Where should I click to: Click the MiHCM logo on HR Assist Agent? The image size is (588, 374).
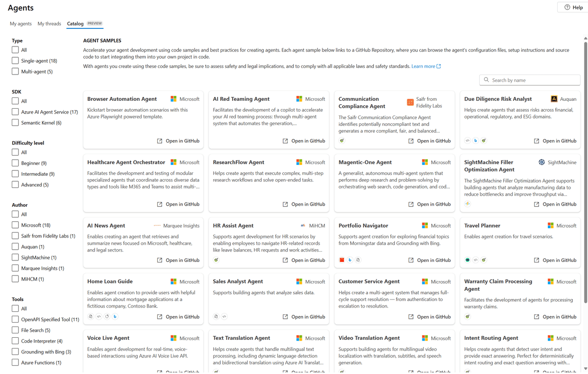(303, 226)
